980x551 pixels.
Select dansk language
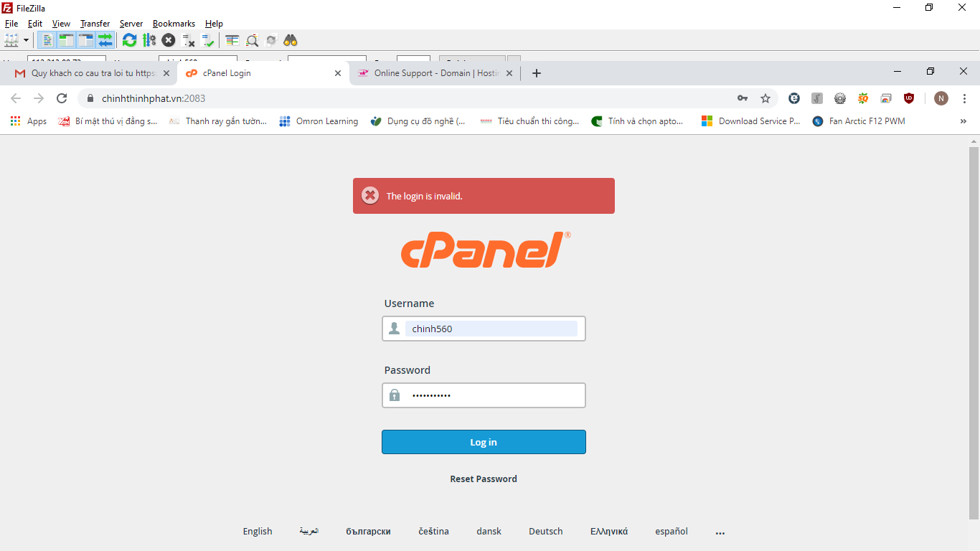tap(489, 532)
